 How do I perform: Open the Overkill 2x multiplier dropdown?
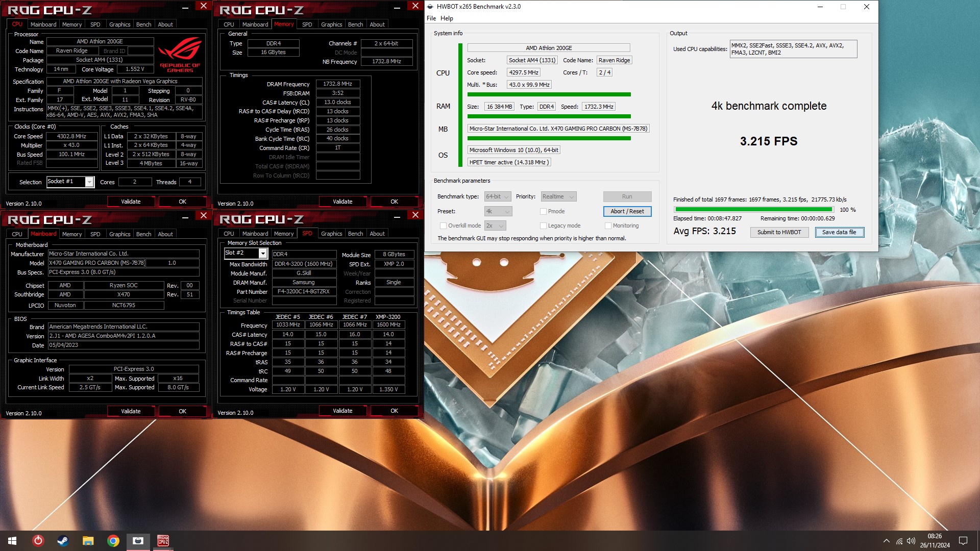click(495, 226)
